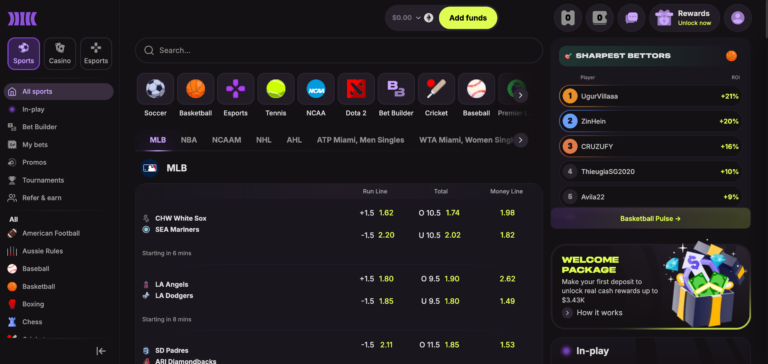This screenshot has width=768, height=364.
Task: Open ATP Miami, Men Singles tab
Action: pyautogui.click(x=360, y=140)
